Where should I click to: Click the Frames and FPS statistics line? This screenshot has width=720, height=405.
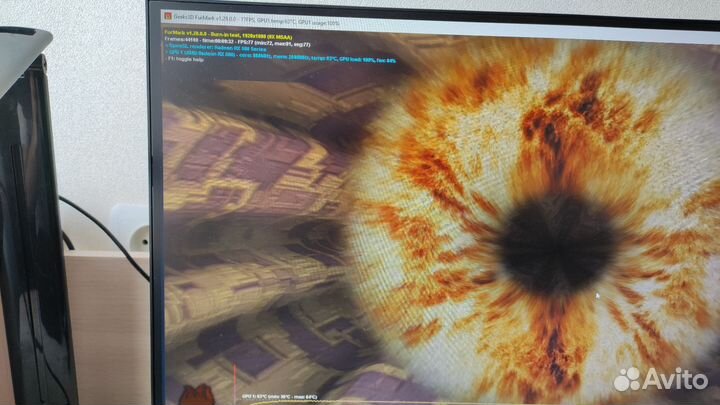coord(237,42)
